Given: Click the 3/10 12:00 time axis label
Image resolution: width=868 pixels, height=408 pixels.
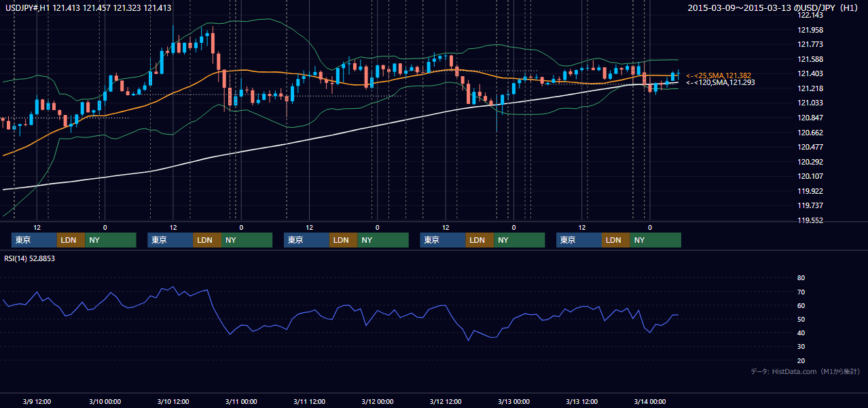Looking at the screenshot, I should [173, 401].
